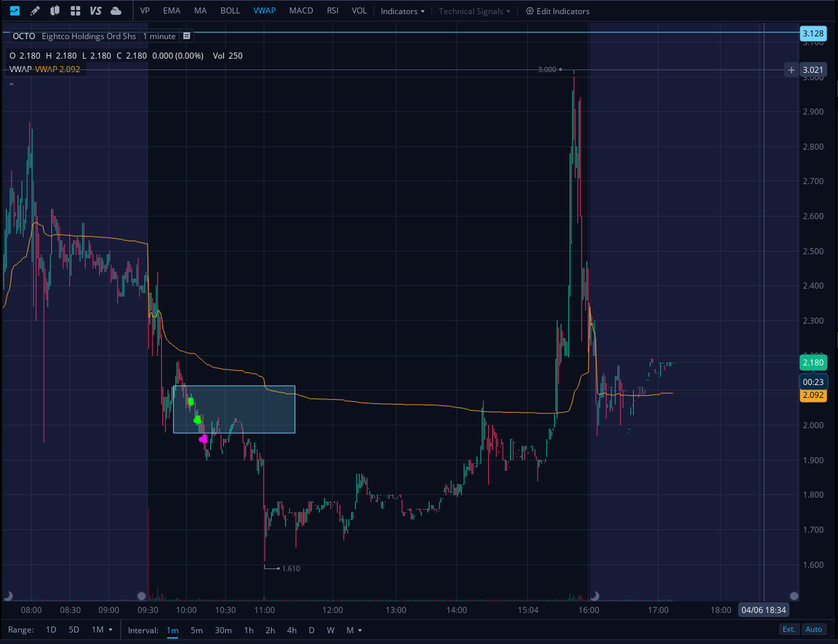
Task: Open the multi-chart grid layout icon
Action: coord(75,11)
